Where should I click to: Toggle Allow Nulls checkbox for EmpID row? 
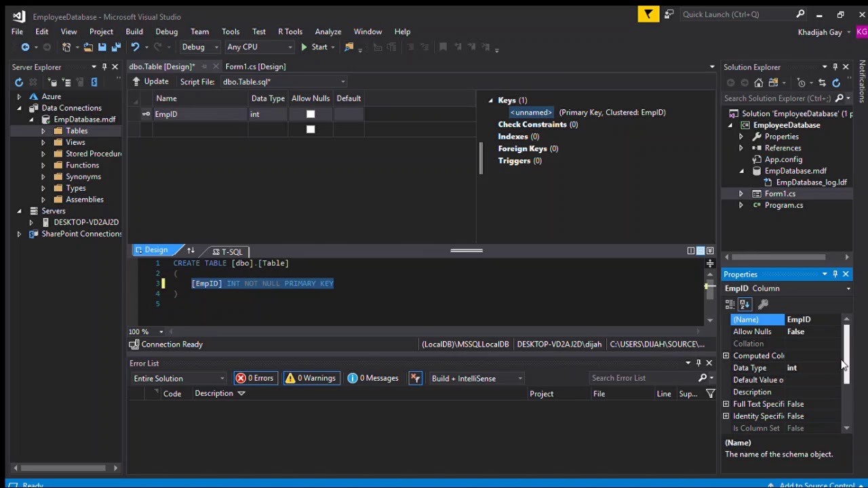point(311,115)
